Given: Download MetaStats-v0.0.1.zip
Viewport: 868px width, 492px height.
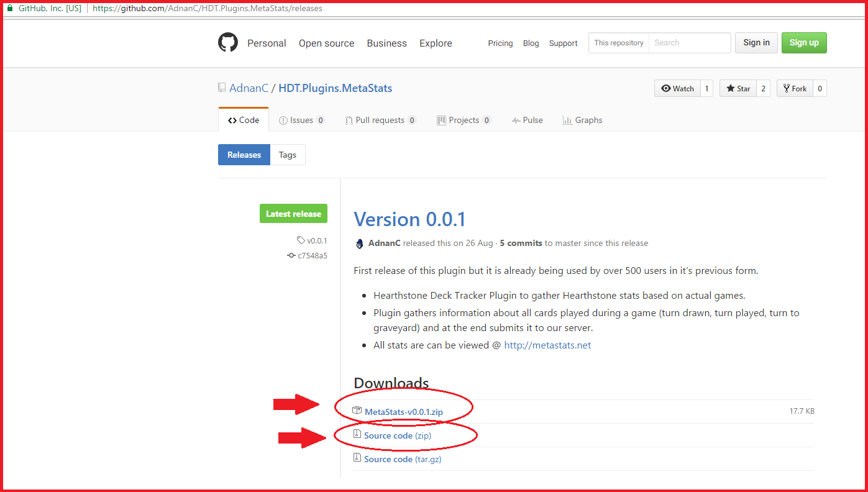Looking at the screenshot, I should [x=404, y=412].
